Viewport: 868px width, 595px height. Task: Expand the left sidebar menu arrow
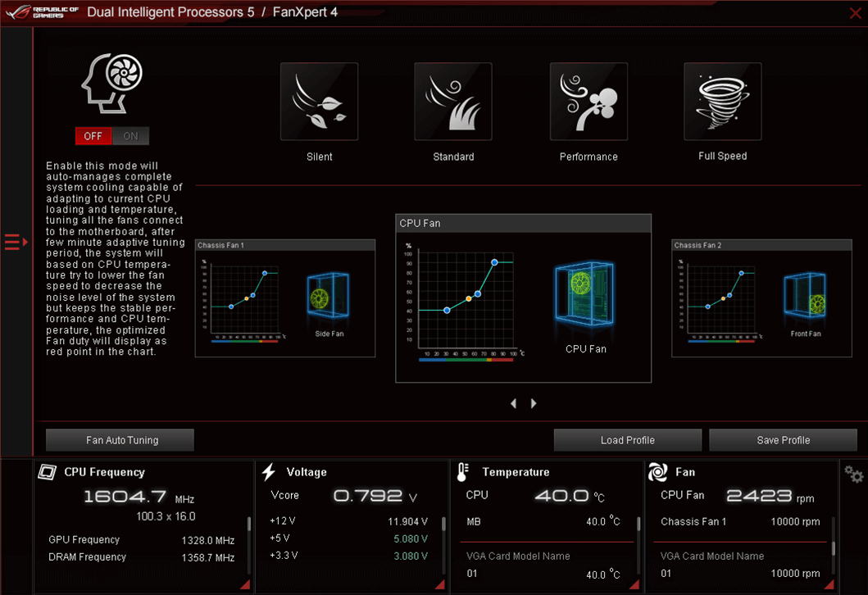[x=16, y=242]
